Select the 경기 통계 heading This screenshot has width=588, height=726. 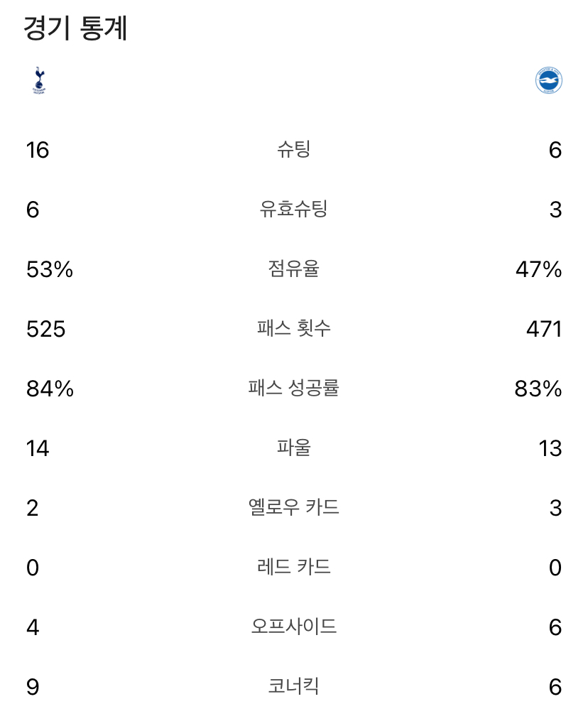tap(75, 28)
